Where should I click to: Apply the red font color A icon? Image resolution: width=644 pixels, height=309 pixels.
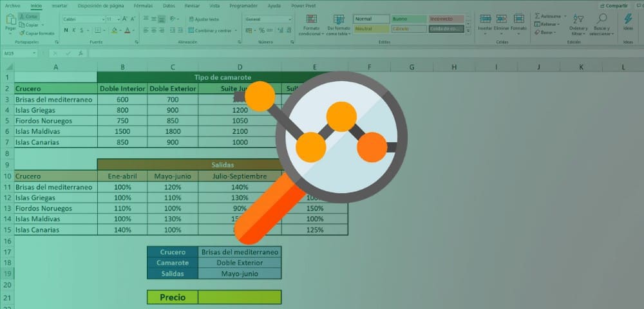pyautogui.click(x=128, y=30)
